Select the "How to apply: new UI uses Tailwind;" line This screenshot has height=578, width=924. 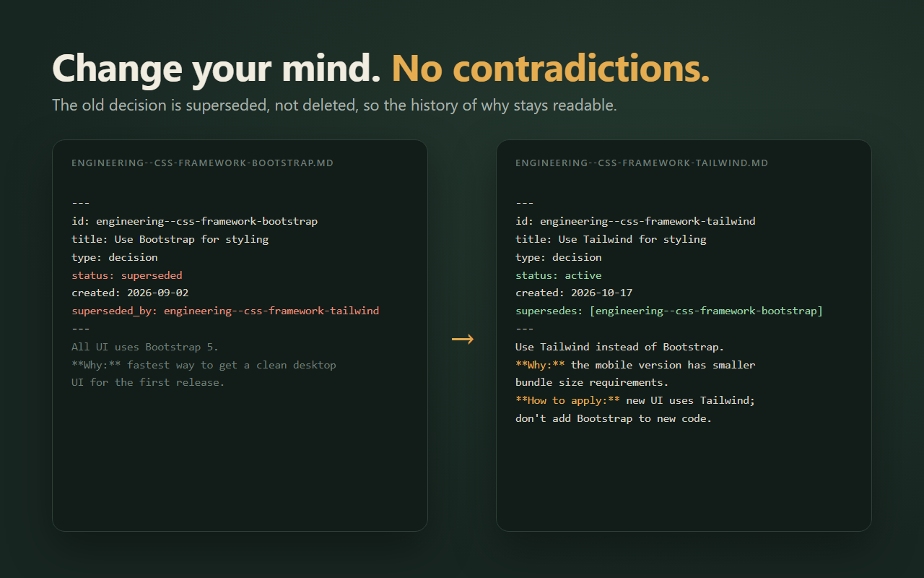(x=635, y=400)
